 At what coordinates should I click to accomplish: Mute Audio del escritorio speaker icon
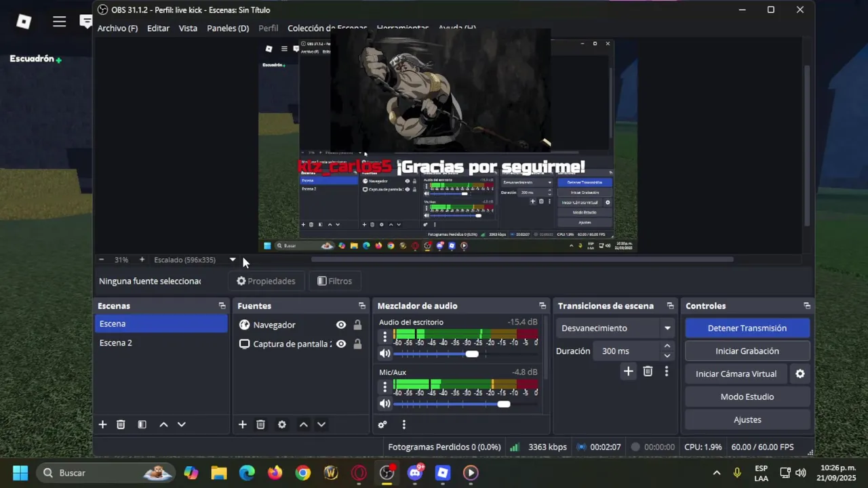pyautogui.click(x=384, y=354)
